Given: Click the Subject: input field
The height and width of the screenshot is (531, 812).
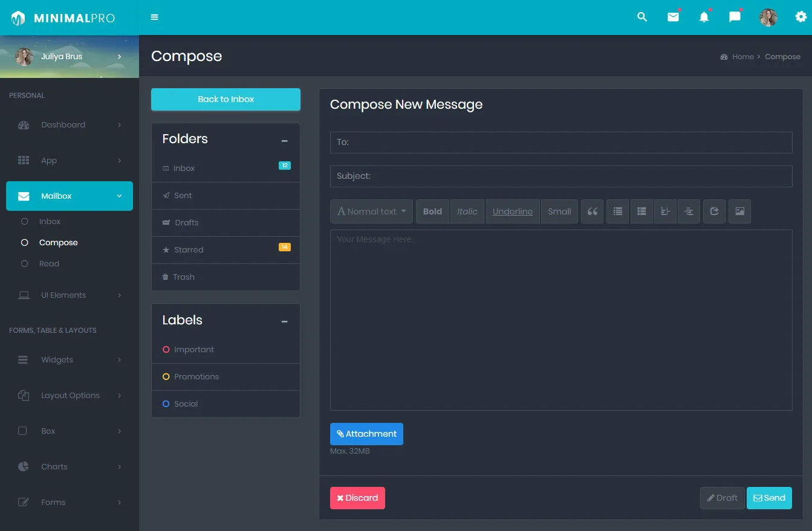Looking at the screenshot, I should pos(561,176).
